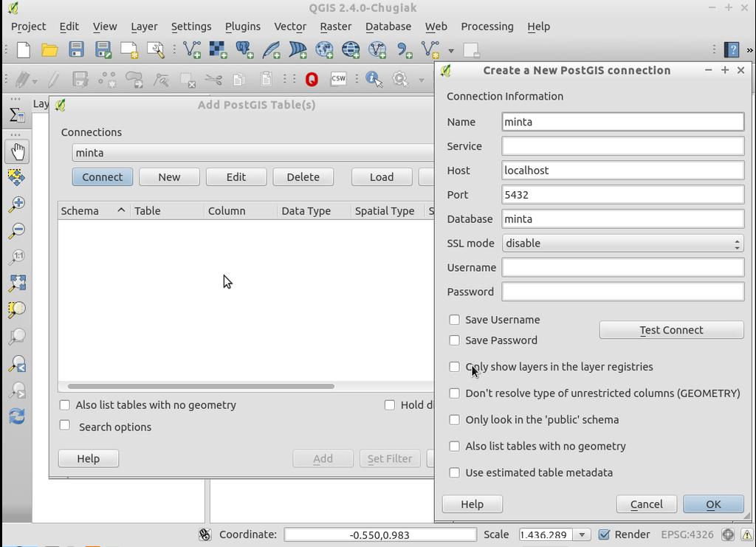Select the Pan Map hand tool
The width and height of the screenshot is (756, 547).
coord(18,151)
